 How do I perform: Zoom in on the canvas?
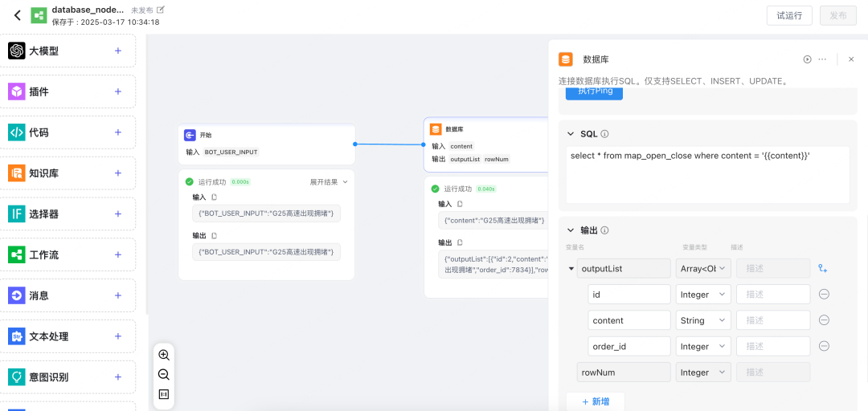coord(164,355)
